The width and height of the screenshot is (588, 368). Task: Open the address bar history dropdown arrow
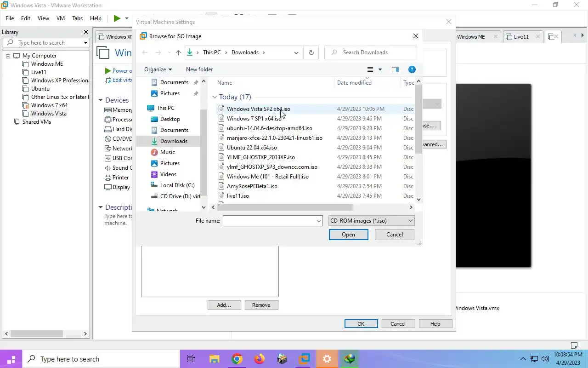[296, 52]
